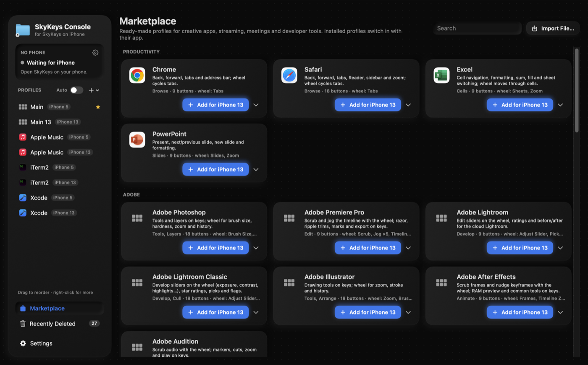Toggle the Auto profiles switch
The image size is (588, 365).
pos(76,90)
